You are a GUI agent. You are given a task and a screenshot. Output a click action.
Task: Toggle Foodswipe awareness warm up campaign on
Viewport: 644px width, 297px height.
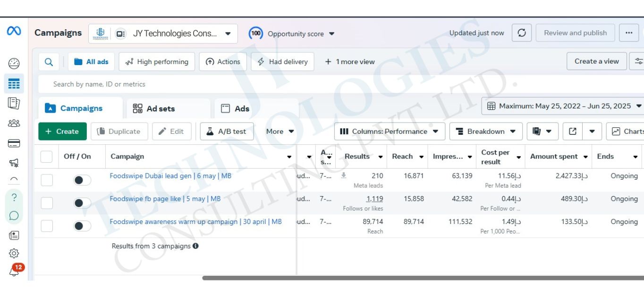pos(82,226)
